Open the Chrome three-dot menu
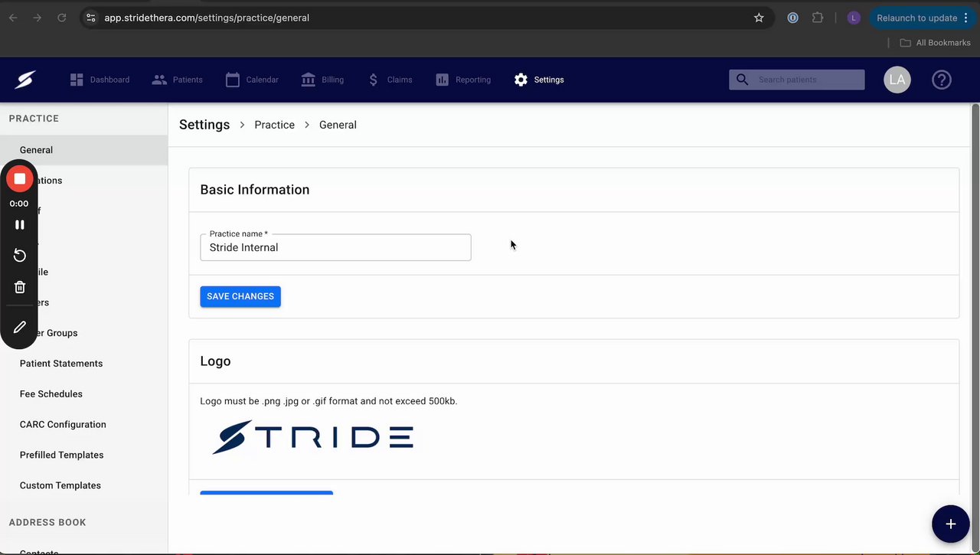 click(x=965, y=18)
